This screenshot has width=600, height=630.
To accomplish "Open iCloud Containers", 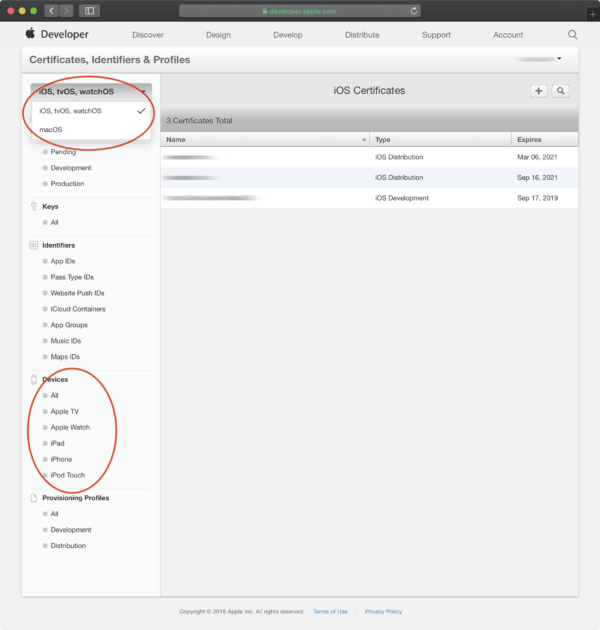I will point(78,309).
